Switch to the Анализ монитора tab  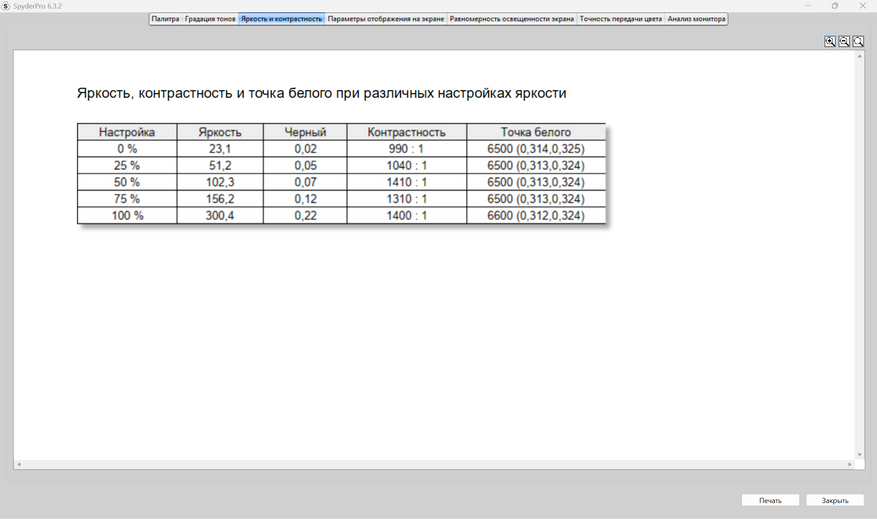point(696,19)
